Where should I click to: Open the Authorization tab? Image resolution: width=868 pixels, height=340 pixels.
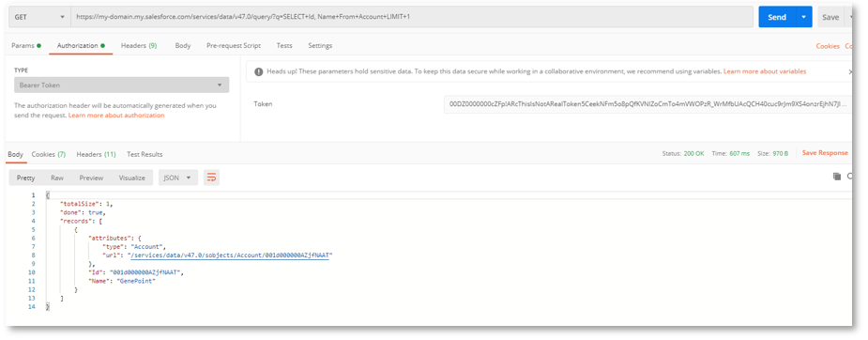point(81,45)
